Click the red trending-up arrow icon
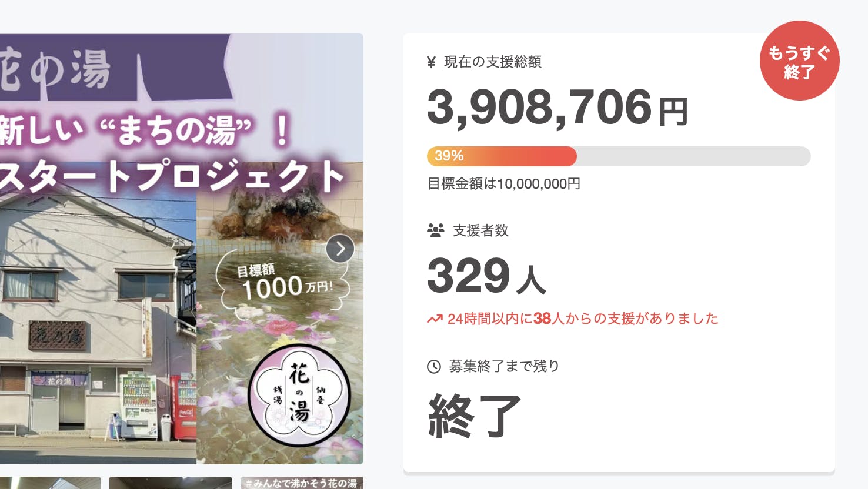Image resolution: width=868 pixels, height=489 pixels. (x=435, y=319)
